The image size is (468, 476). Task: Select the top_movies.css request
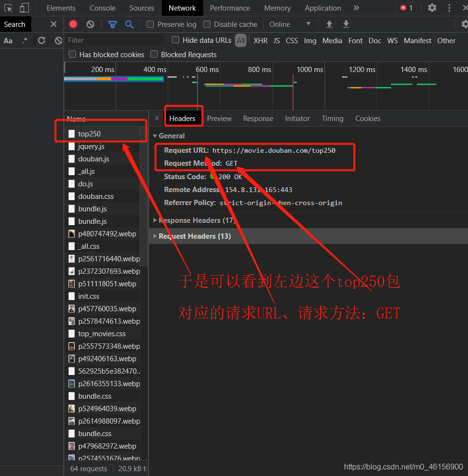[102, 334]
